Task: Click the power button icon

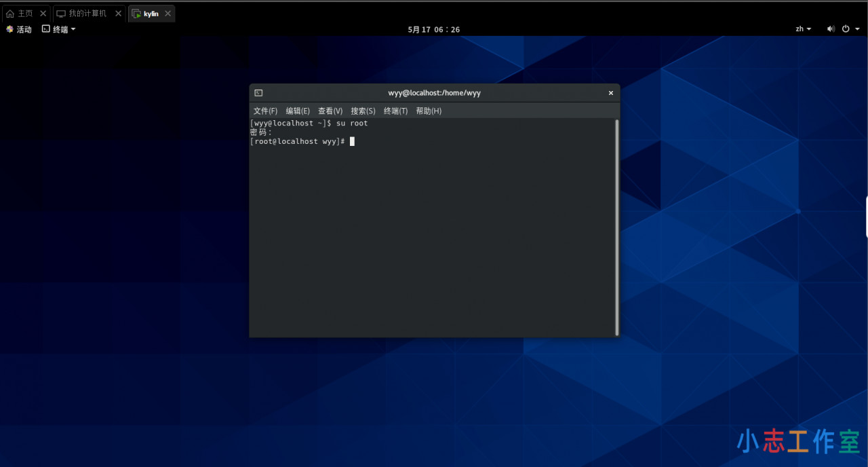Action: click(847, 29)
